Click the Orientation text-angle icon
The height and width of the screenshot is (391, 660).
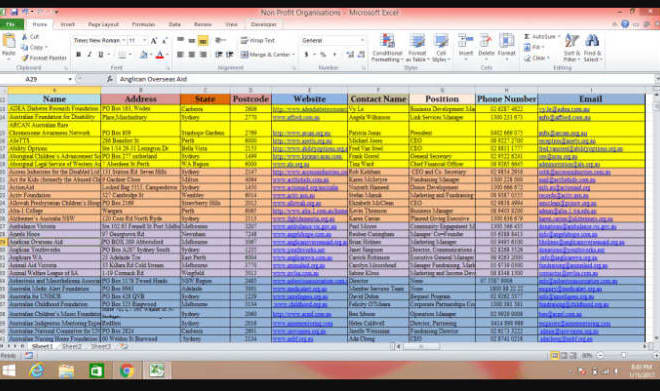(219, 40)
